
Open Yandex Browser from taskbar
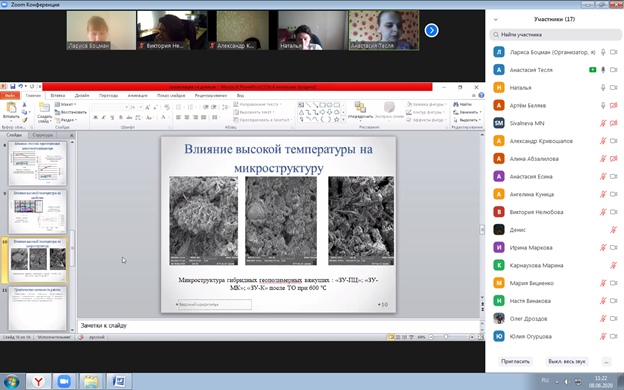(x=38, y=381)
